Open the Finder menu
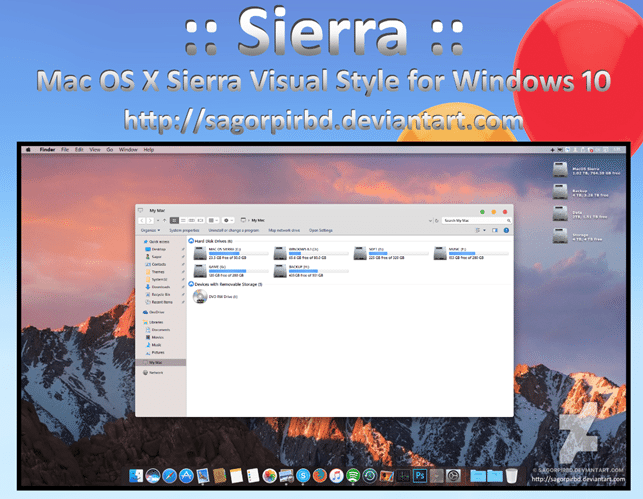643x499 pixels. (x=47, y=150)
